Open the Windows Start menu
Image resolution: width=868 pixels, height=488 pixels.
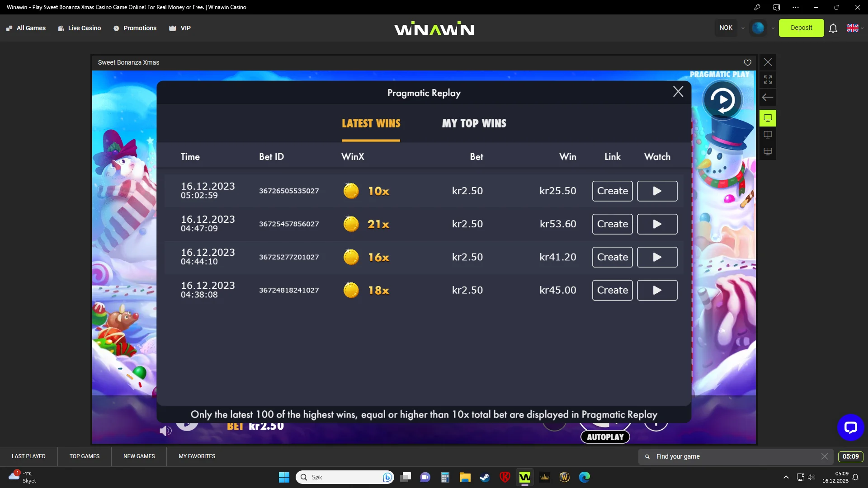(284, 477)
